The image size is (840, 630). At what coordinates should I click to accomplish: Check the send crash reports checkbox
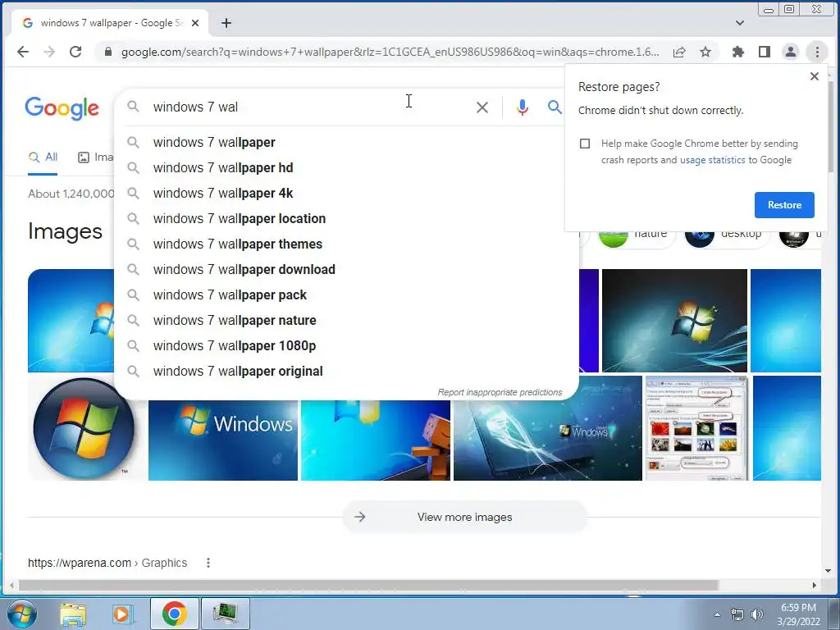[x=585, y=144]
